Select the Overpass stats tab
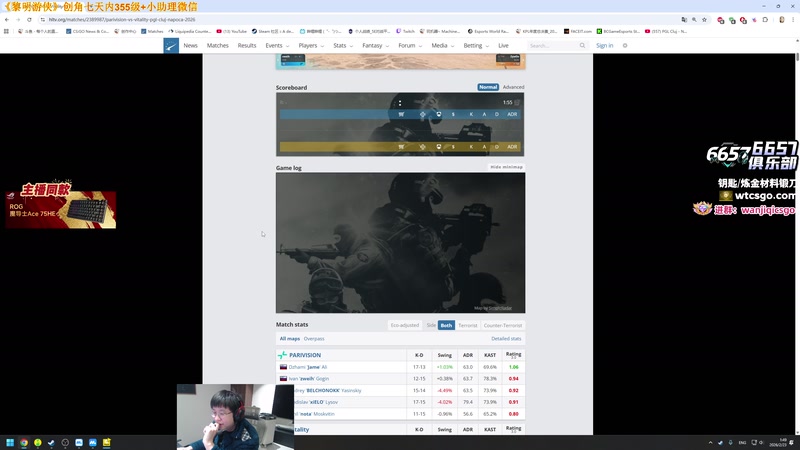Image resolution: width=800 pixels, height=450 pixels. point(314,339)
